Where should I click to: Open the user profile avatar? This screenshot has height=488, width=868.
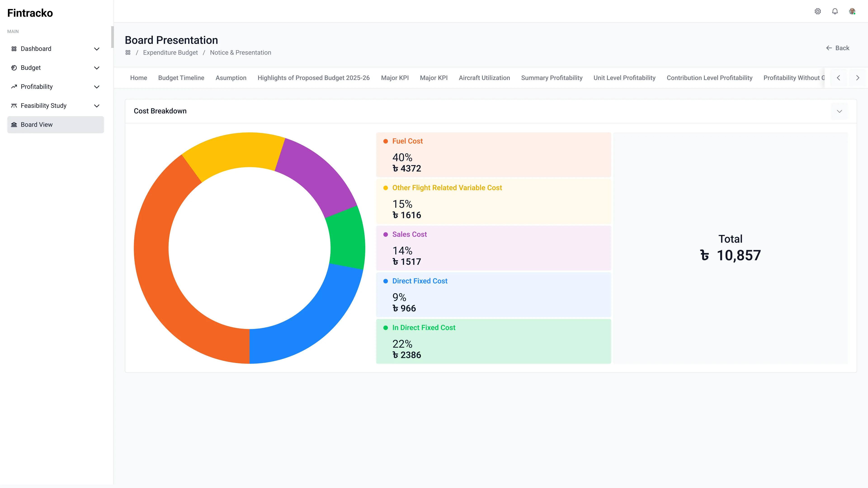pos(852,12)
